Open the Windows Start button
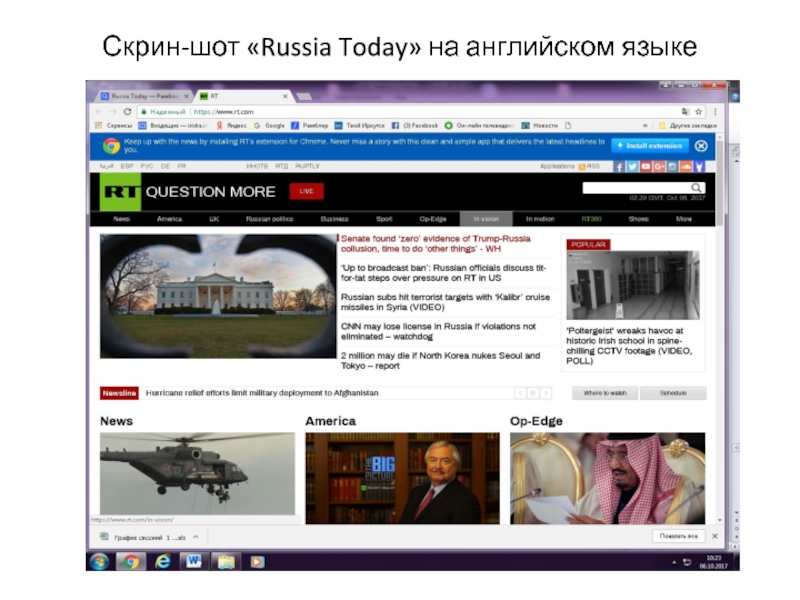The width and height of the screenshot is (800, 600). [x=99, y=562]
